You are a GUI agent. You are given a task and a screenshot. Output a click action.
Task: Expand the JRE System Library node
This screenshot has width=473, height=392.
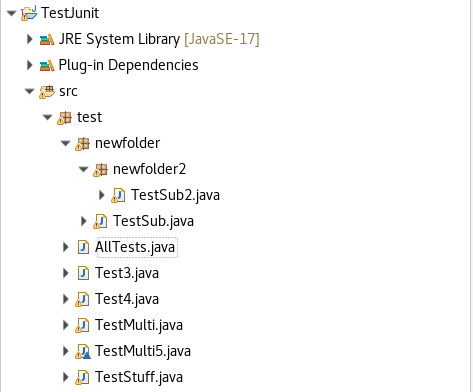click(x=30, y=39)
